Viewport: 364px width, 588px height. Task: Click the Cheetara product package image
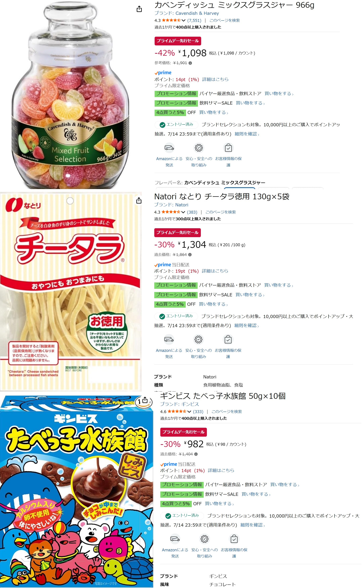pyautogui.click(x=71, y=291)
